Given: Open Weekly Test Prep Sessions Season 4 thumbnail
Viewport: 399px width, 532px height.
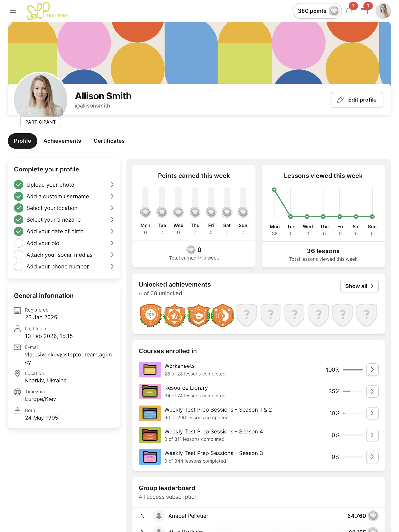Looking at the screenshot, I should point(150,435).
